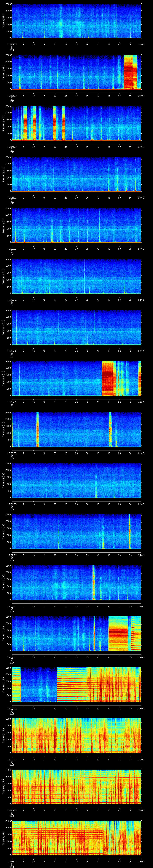Click the 19:27:00 start time label
This screenshot has width=153, height=868.
(12, 300)
